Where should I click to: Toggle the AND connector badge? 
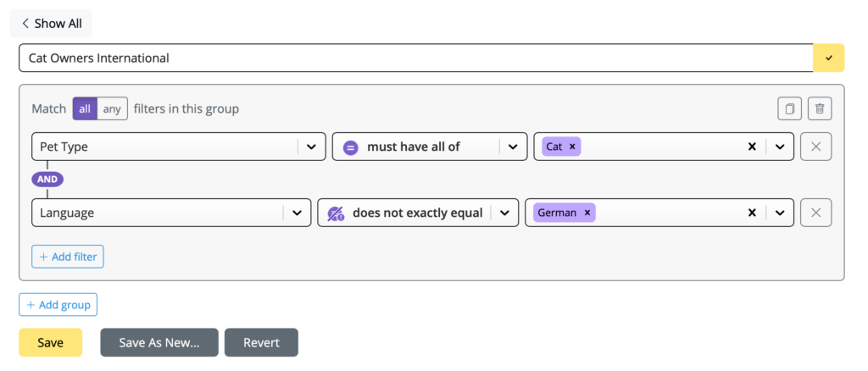(x=47, y=179)
